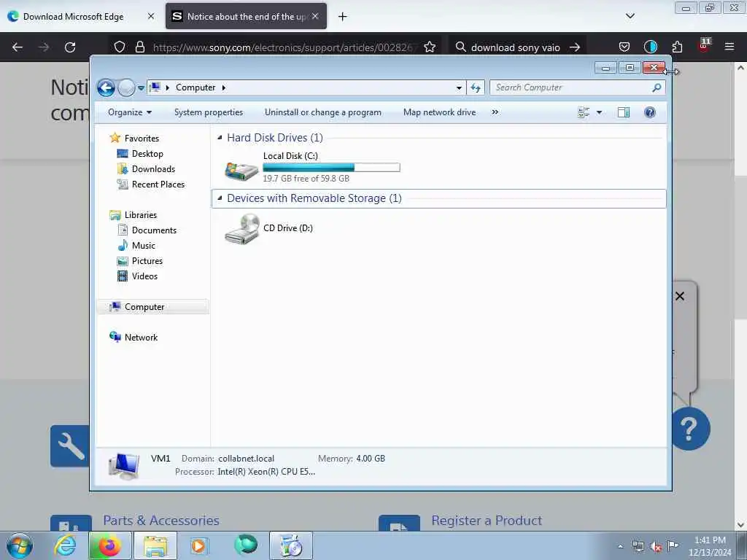
Task: Open the view options dropdown arrow
Action: click(x=600, y=112)
